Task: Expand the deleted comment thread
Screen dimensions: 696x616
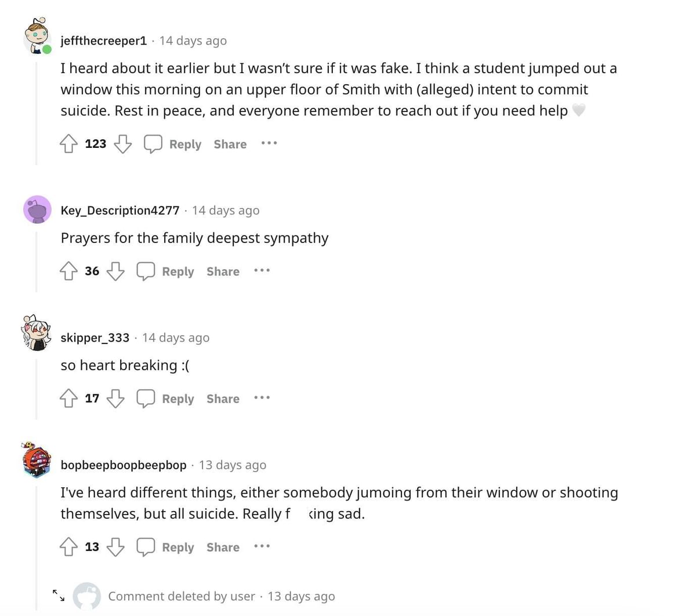Action: [59, 595]
